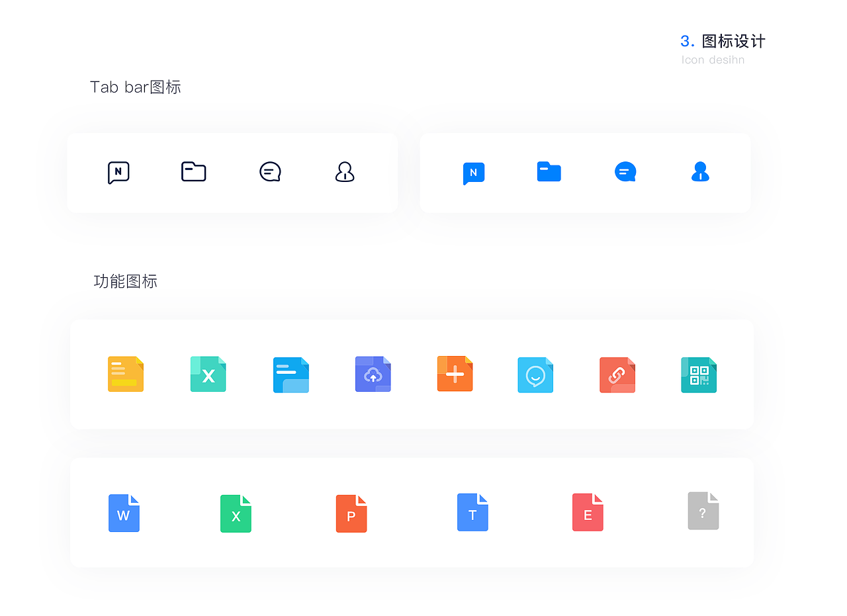Select the green X file icon
Viewport: 847px width, 616px height.
coord(236,514)
